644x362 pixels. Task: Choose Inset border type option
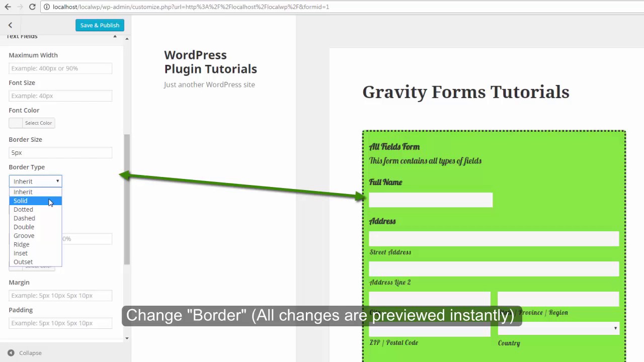tap(35, 253)
